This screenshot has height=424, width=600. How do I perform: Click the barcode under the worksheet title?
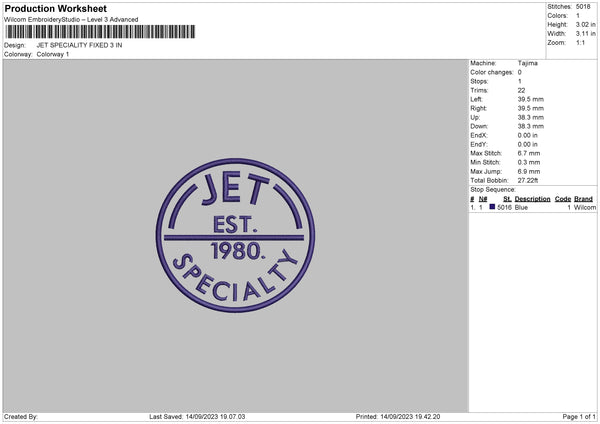(100, 32)
